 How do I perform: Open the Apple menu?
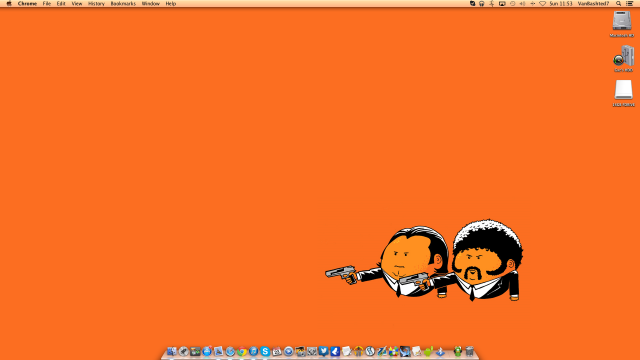[9, 4]
